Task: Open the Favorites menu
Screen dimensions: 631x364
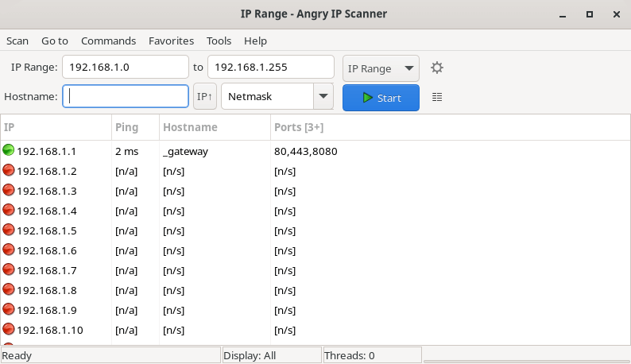Action: tap(171, 41)
